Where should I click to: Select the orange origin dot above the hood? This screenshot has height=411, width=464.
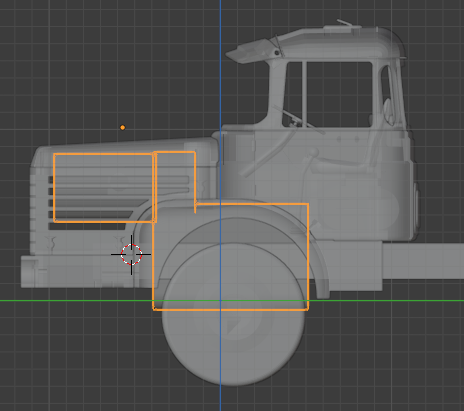click(x=123, y=127)
